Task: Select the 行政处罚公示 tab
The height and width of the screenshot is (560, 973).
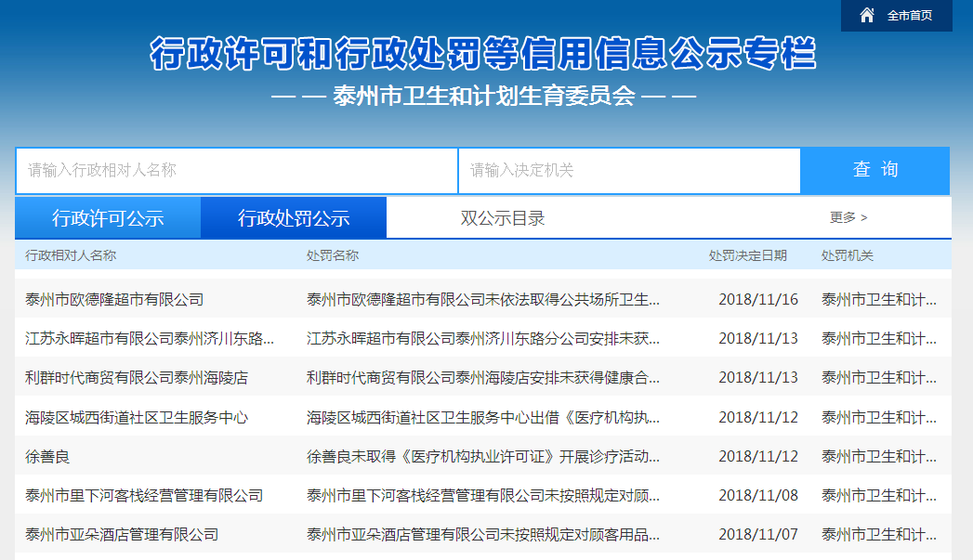Action: [294, 218]
